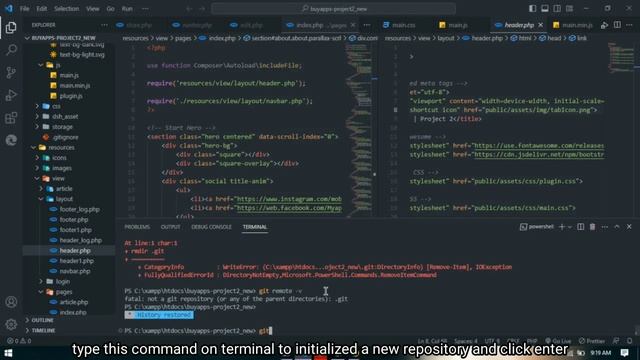Expand the css folder in explorer

pos(56,106)
